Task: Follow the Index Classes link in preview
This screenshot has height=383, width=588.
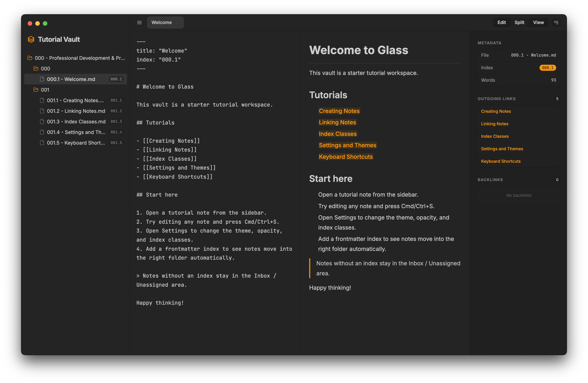Action: coord(338,134)
